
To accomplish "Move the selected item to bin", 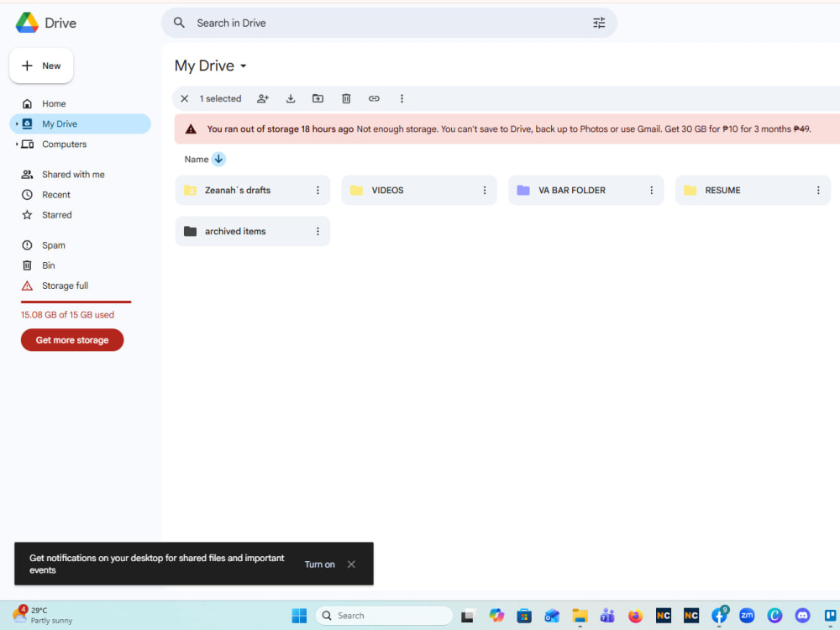I will (x=346, y=98).
